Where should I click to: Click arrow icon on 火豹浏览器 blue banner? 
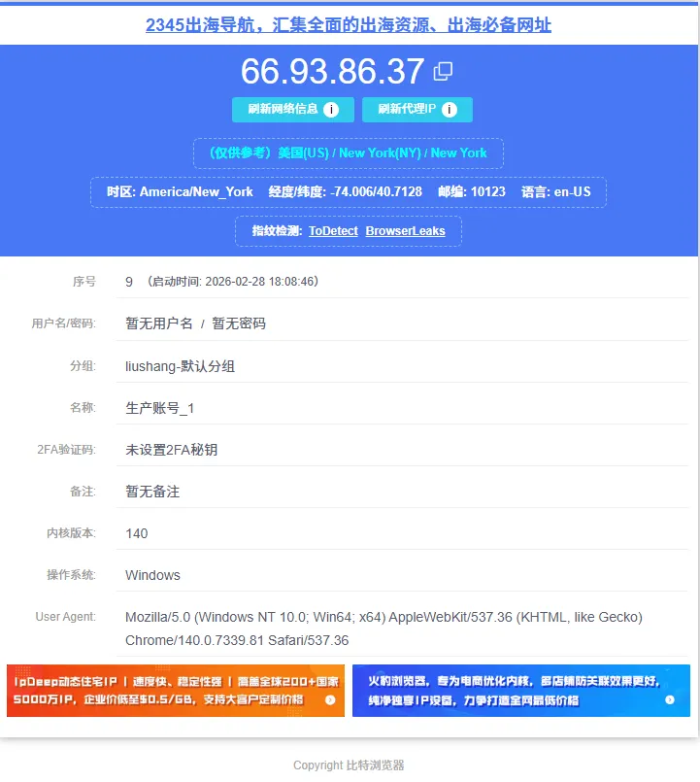point(670,700)
